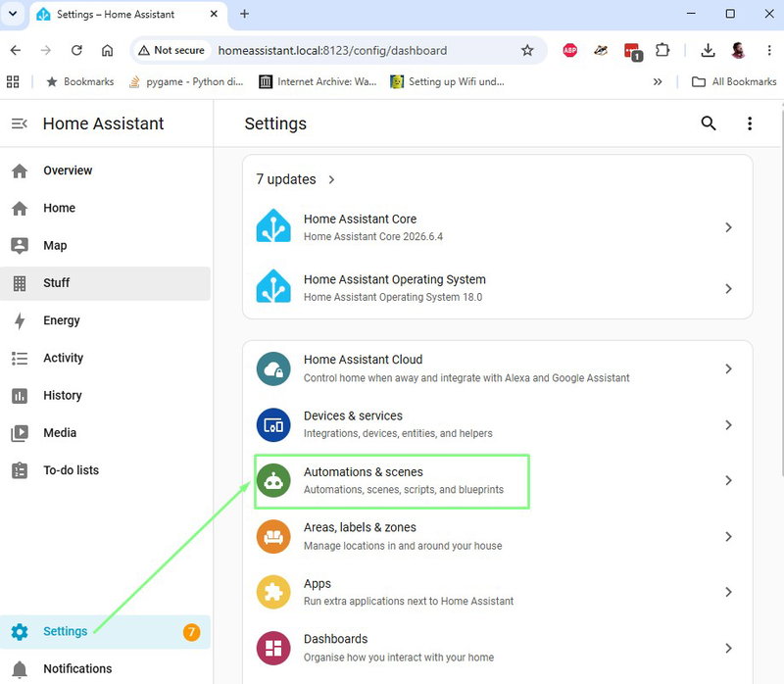
Task: Open the Dashboards grid icon
Action: (273, 648)
